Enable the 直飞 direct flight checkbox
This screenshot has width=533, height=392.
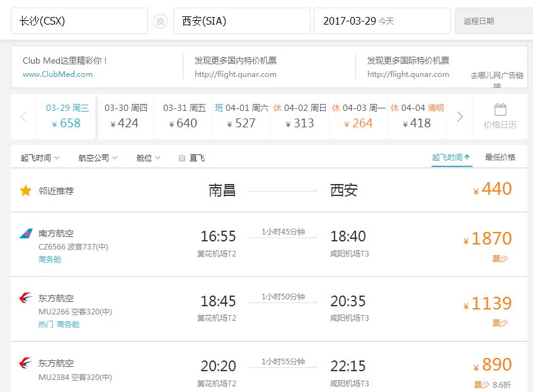pyautogui.click(x=182, y=158)
